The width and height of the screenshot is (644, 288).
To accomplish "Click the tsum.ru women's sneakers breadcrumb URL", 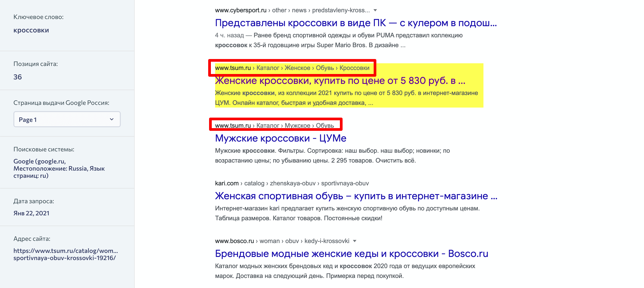I will 292,68.
